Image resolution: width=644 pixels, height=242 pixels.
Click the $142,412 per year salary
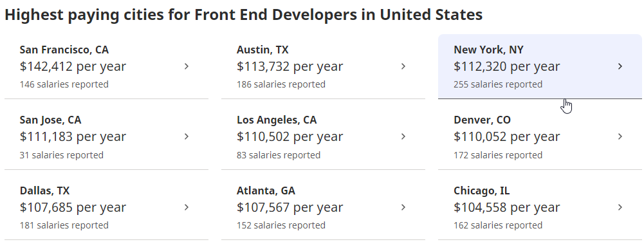coord(73,66)
